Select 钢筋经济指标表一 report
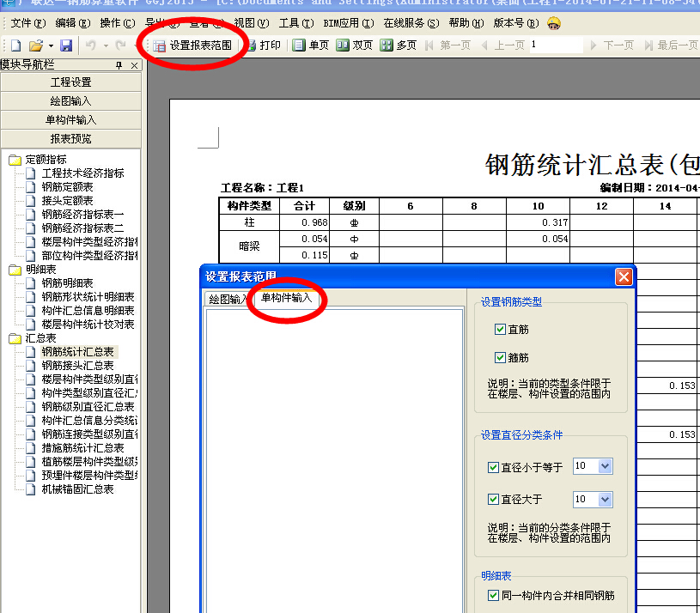This screenshot has width=700, height=613. click(82, 215)
